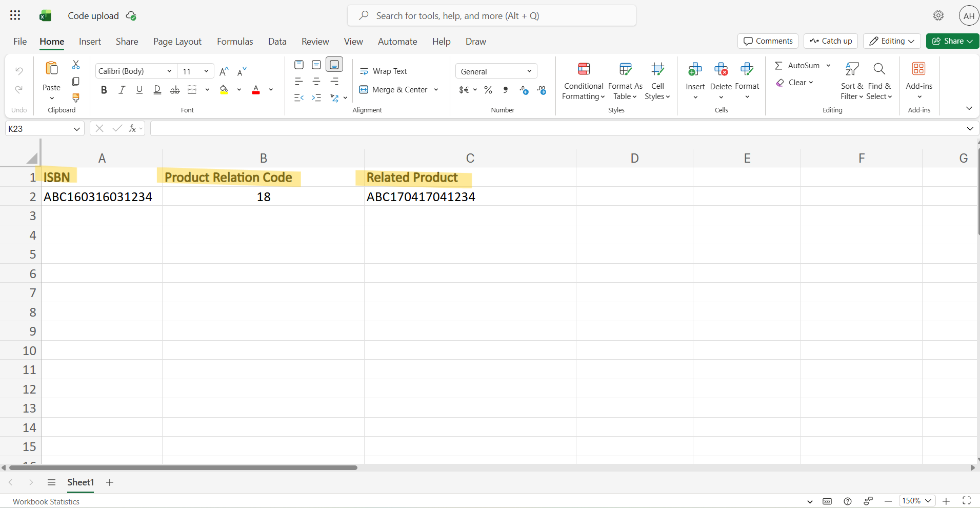Image resolution: width=980 pixels, height=508 pixels.
Task: Click the Format Painter icon
Action: click(76, 97)
